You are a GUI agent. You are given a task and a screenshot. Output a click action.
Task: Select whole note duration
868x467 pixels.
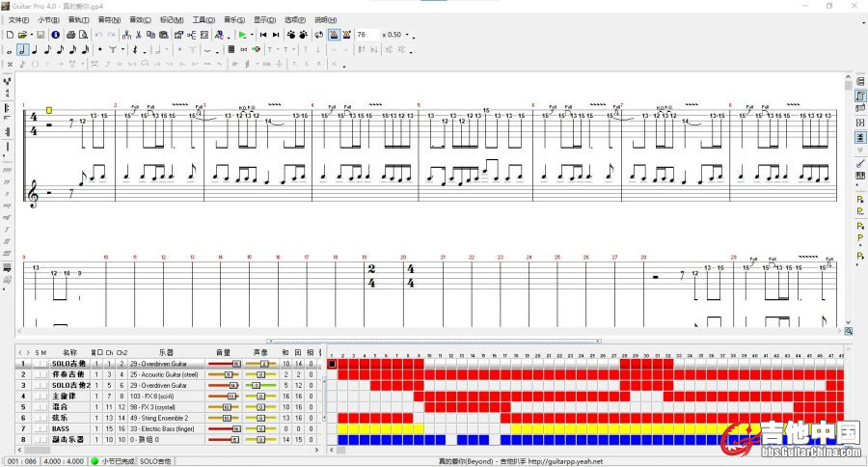pyautogui.click(x=10, y=50)
